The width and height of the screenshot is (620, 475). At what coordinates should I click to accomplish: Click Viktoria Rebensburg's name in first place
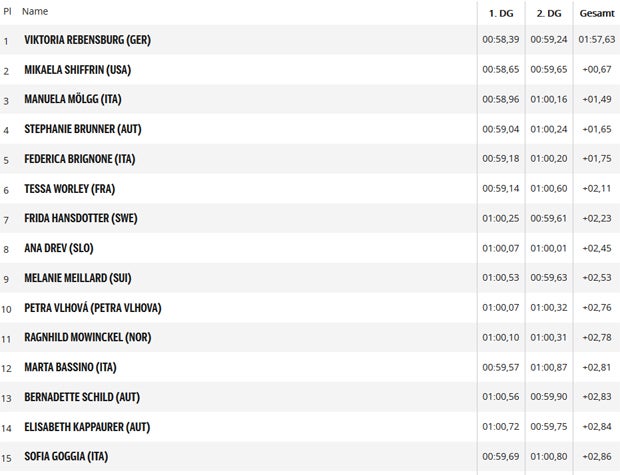tap(87, 40)
